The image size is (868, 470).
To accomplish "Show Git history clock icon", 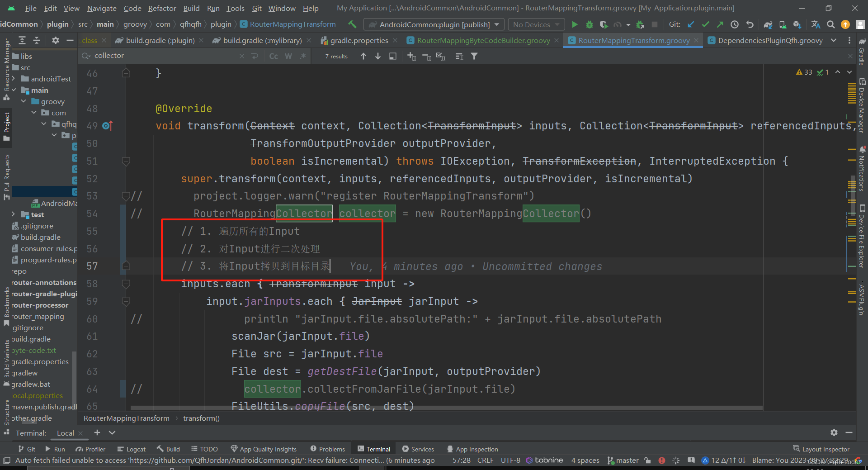I will coord(735,24).
